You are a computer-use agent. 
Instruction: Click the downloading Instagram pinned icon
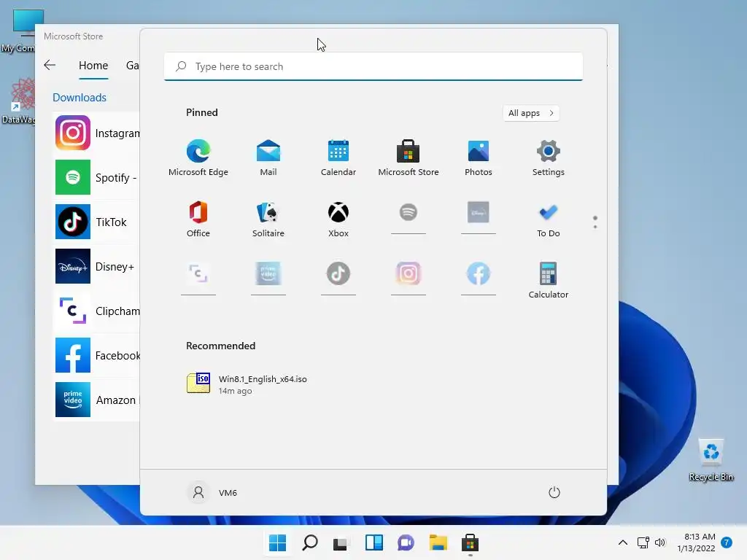(409, 279)
